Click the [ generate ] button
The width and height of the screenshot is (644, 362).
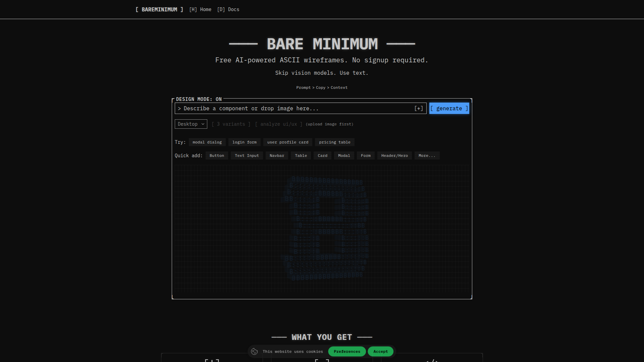[449, 108]
